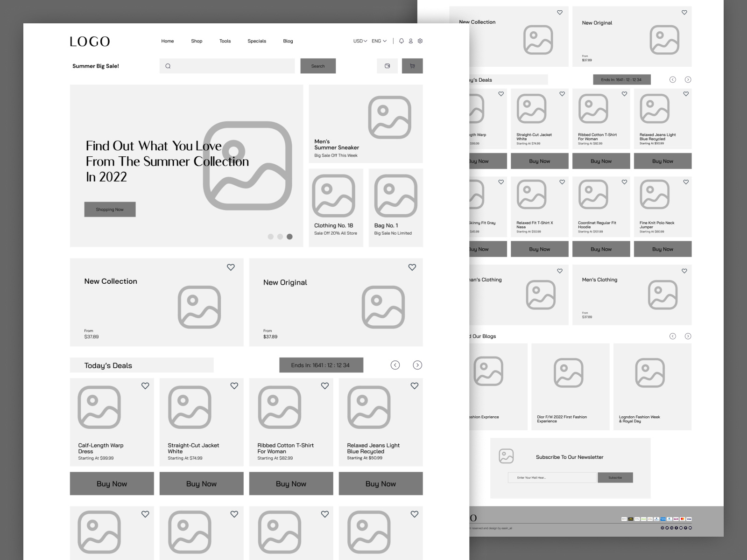The height and width of the screenshot is (560, 747).
Task: Open the settings gear icon
Action: coord(420,41)
